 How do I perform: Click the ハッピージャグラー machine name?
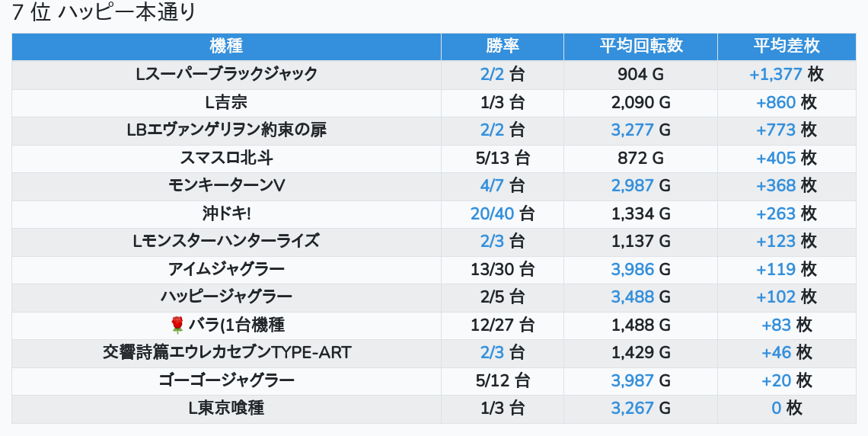tap(226, 297)
